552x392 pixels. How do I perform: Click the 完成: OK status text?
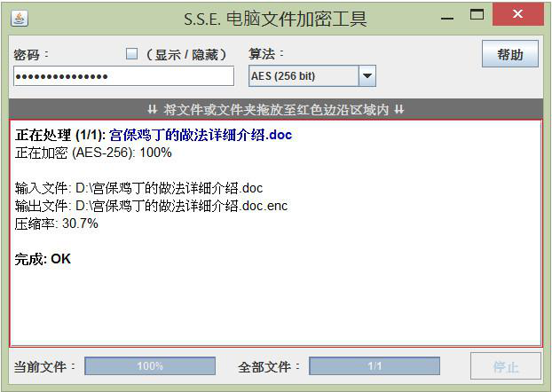(43, 259)
